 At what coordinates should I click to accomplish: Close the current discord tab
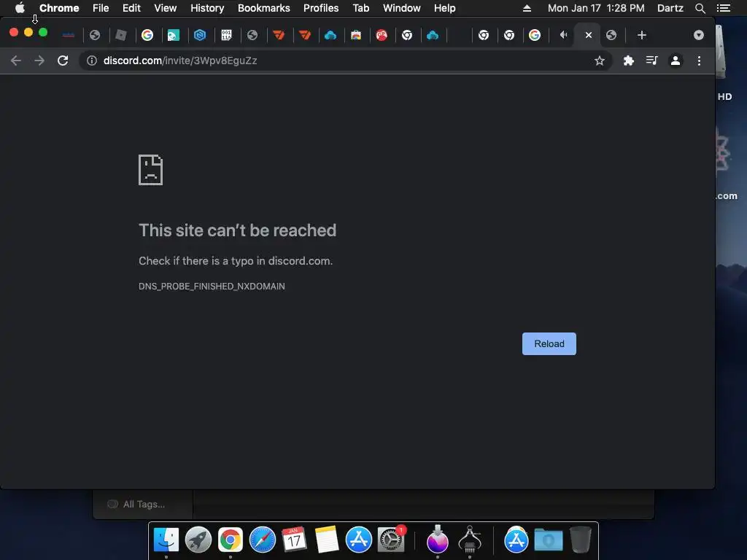tap(589, 35)
